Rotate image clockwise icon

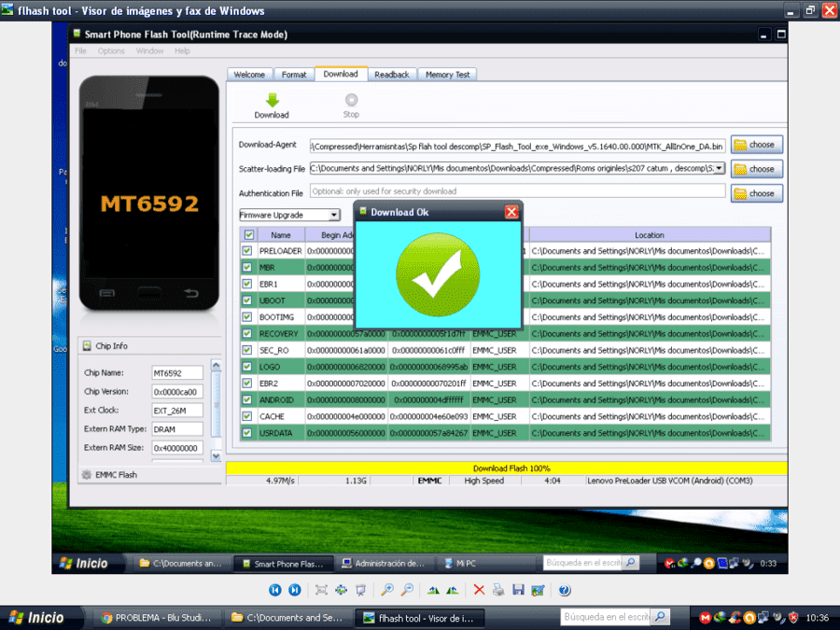coord(433,590)
